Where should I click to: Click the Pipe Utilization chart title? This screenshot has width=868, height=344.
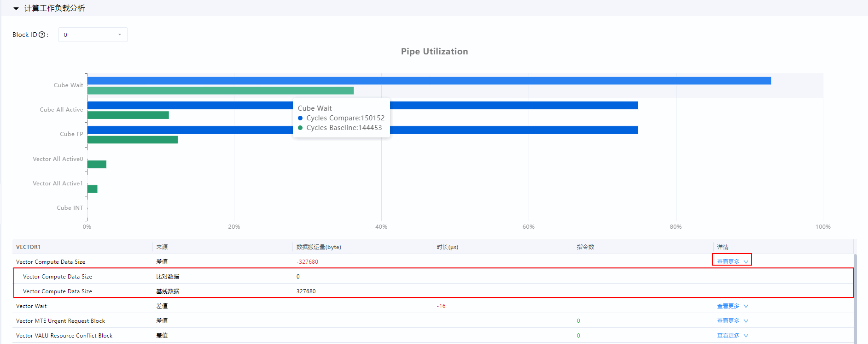pos(434,52)
